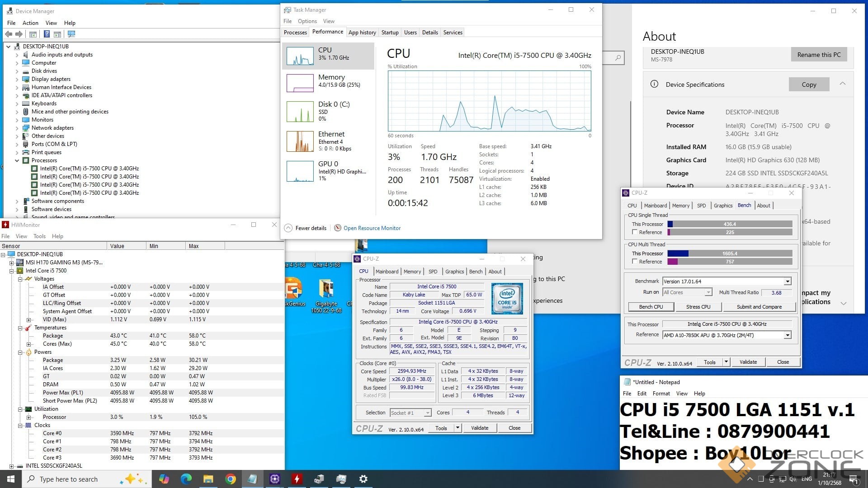Image resolution: width=868 pixels, height=488 pixels.
Task: Select the Memory graph thumbnail in Task Manager
Action: pyautogui.click(x=300, y=83)
